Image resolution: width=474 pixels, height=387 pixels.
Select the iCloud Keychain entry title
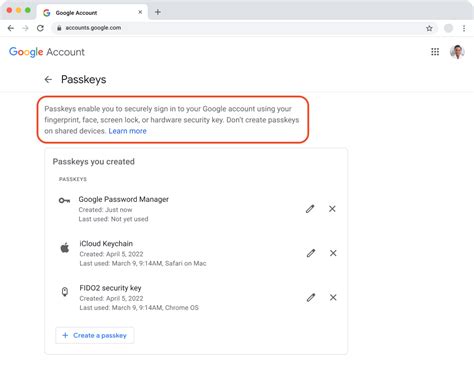[x=106, y=244]
